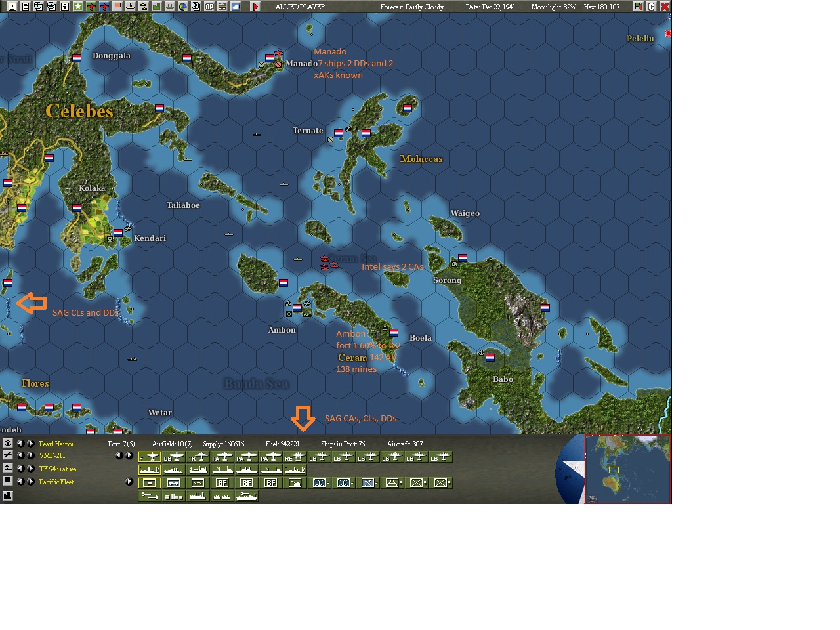Screen dimensions: 840x630
Task: Click the cloud weather toolbar icon
Action: 236,6
